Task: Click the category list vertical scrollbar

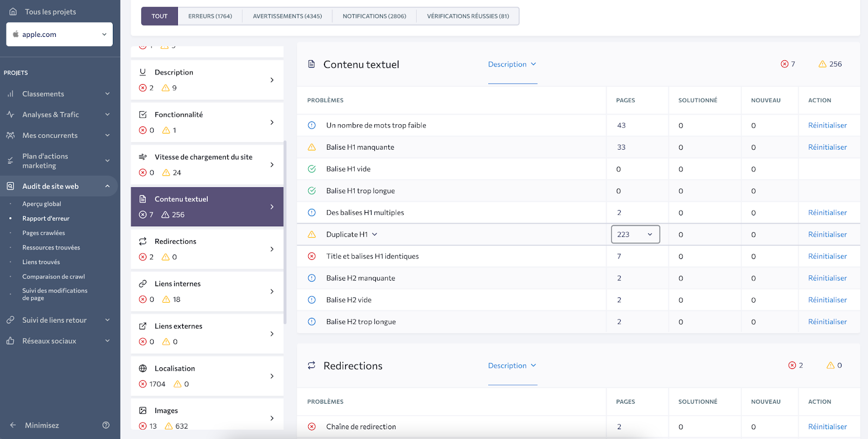Action: (x=285, y=233)
